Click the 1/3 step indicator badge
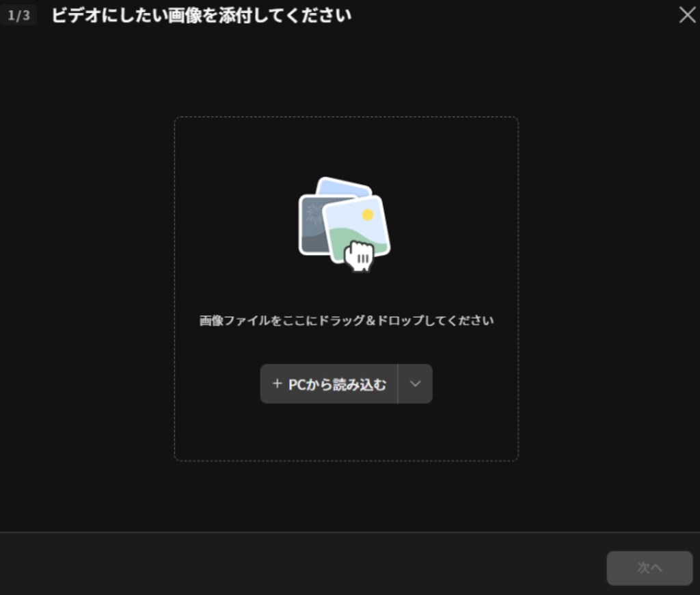Screen dimensions: 700x595 click(x=18, y=15)
